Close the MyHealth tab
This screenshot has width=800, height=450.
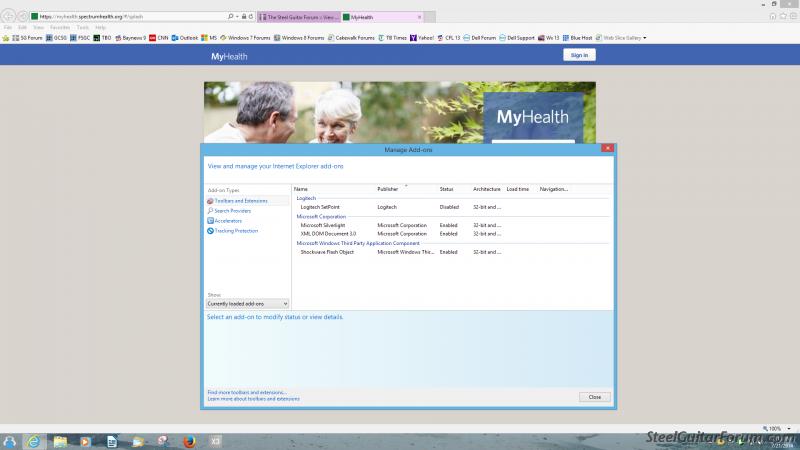(x=419, y=17)
